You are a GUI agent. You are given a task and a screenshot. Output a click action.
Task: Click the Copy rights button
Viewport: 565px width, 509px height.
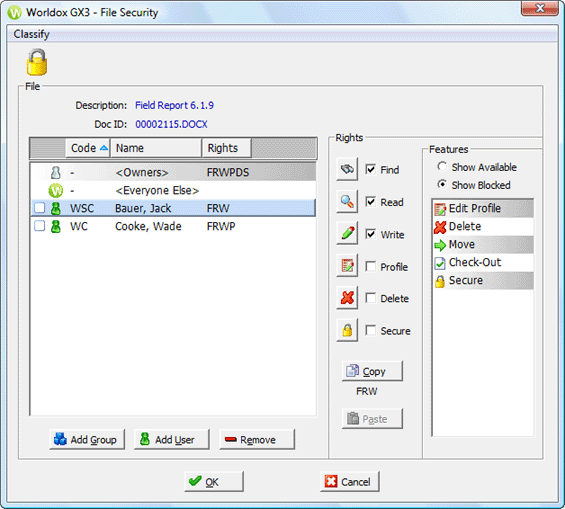coord(372,371)
